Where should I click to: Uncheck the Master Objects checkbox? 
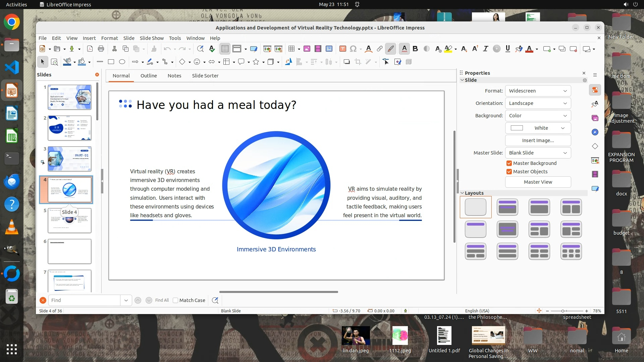tap(509, 172)
